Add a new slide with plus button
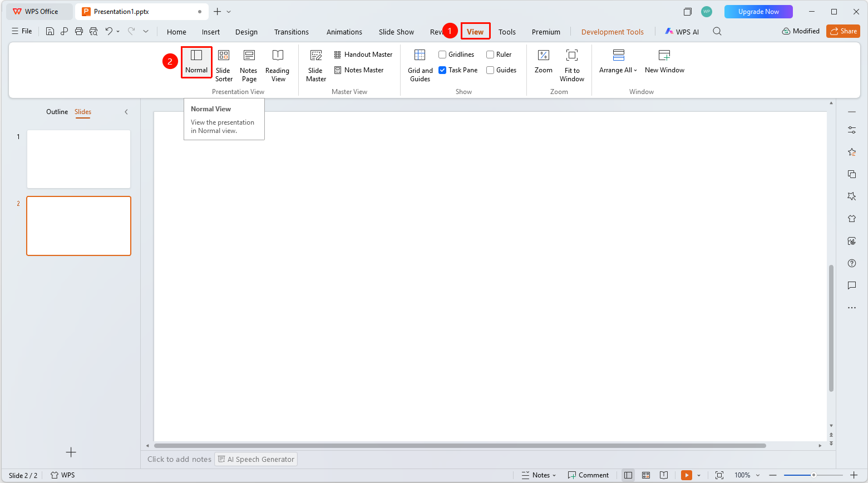Image resolution: width=868 pixels, height=483 pixels. click(71, 452)
